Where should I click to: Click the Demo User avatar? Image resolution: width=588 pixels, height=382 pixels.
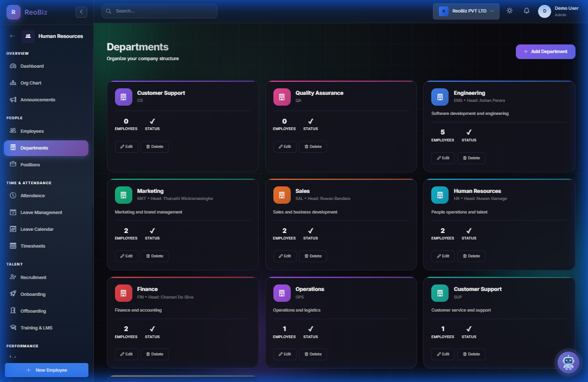pos(544,11)
